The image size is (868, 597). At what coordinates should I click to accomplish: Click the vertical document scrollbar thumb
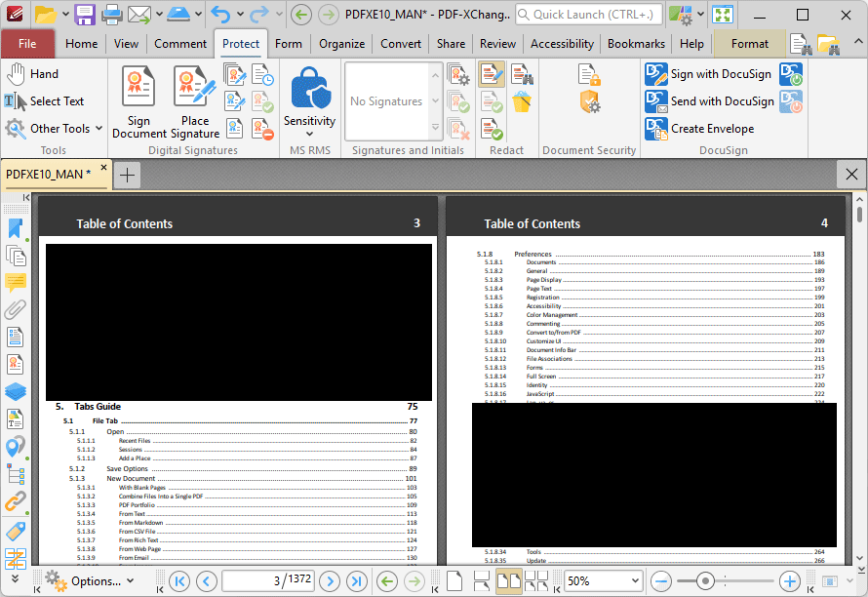click(x=859, y=214)
